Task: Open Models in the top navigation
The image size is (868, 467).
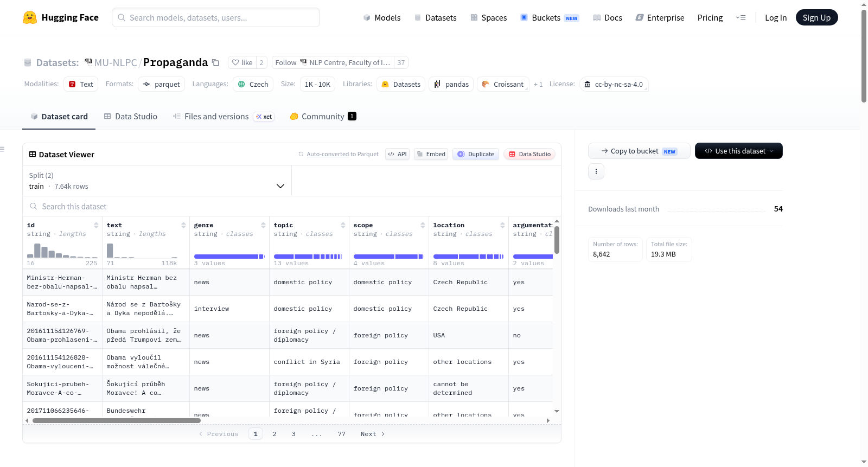Action: (382, 17)
